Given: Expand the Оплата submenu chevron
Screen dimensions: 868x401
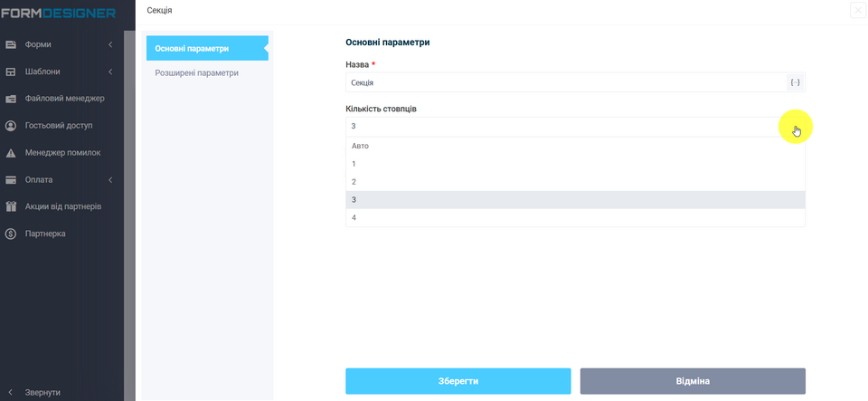Looking at the screenshot, I should (109, 179).
